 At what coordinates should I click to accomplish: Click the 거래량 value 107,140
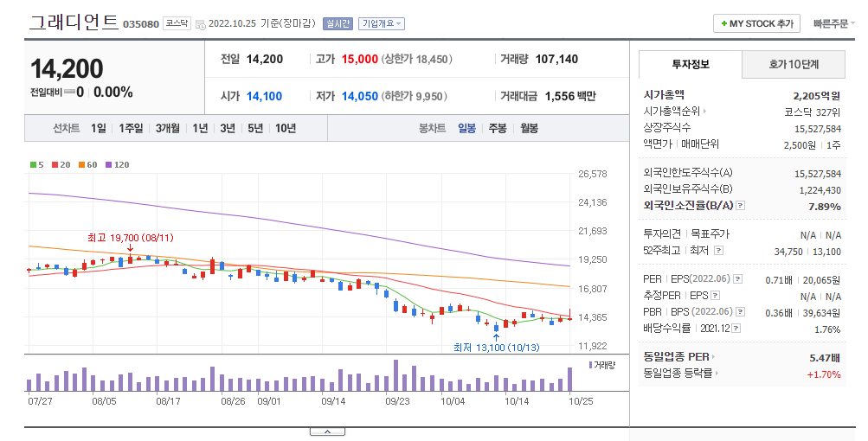point(557,59)
